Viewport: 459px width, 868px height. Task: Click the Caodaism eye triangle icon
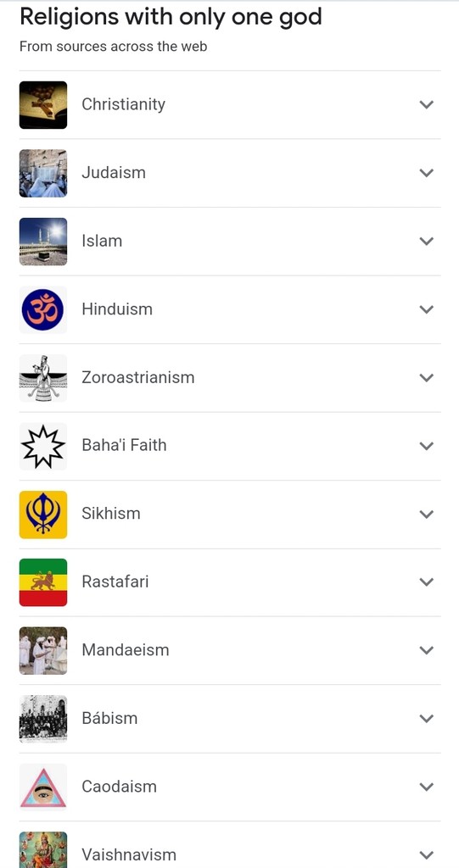coord(43,787)
